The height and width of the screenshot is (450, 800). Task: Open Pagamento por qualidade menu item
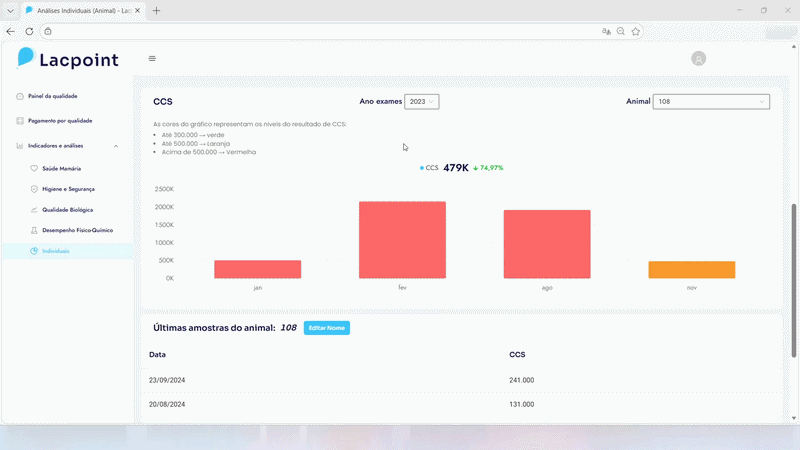[60, 121]
